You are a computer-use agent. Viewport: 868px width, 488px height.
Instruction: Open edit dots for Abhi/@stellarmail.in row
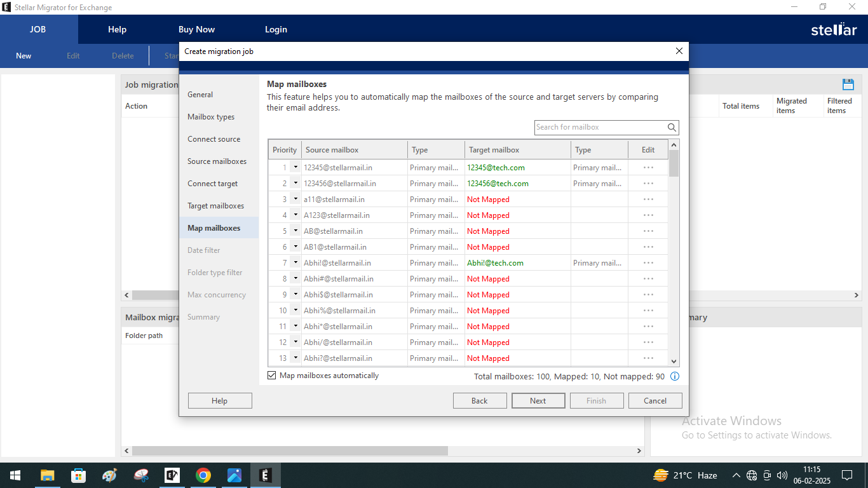point(648,342)
